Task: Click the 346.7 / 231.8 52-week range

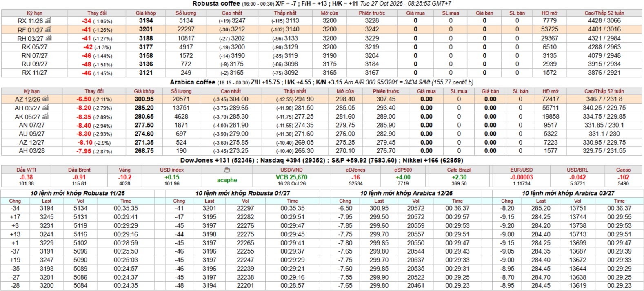Action: pos(604,99)
